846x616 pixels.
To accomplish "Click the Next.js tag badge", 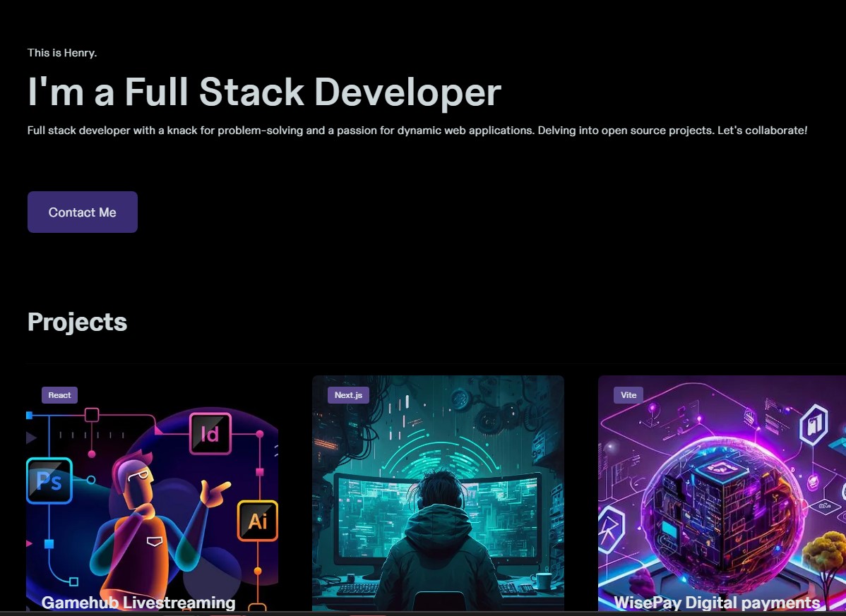I will point(349,395).
